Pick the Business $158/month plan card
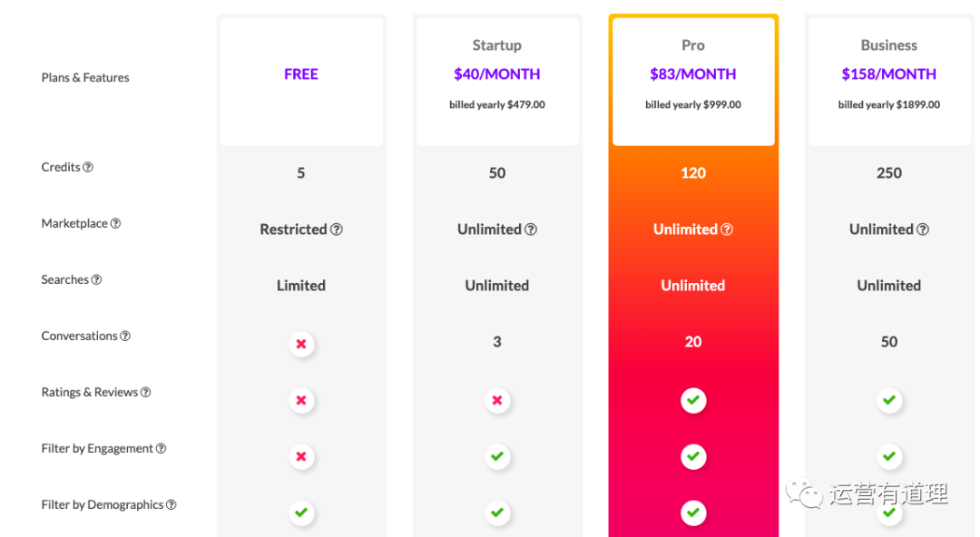 click(889, 82)
